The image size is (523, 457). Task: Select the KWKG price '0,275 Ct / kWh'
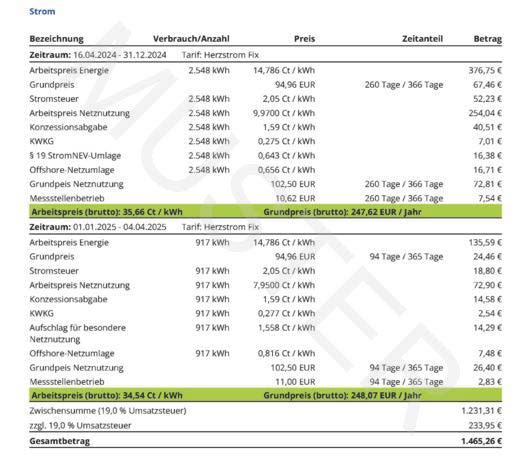coord(287,141)
